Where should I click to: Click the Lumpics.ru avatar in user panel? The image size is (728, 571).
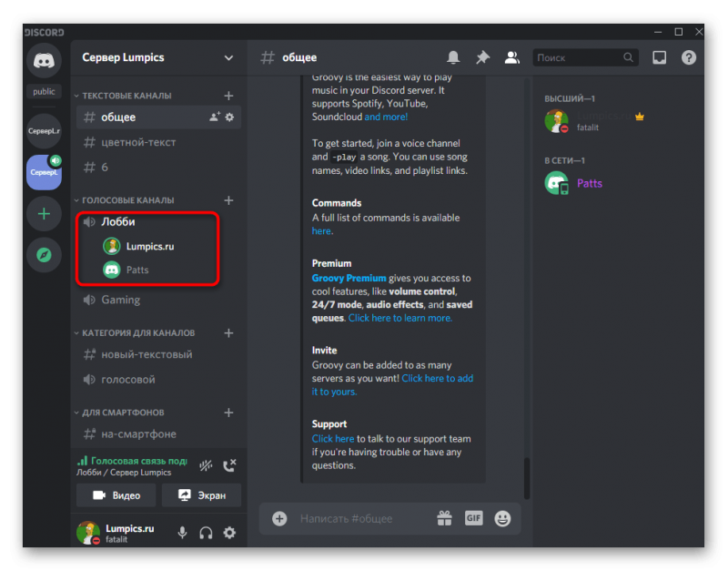pos(88,533)
